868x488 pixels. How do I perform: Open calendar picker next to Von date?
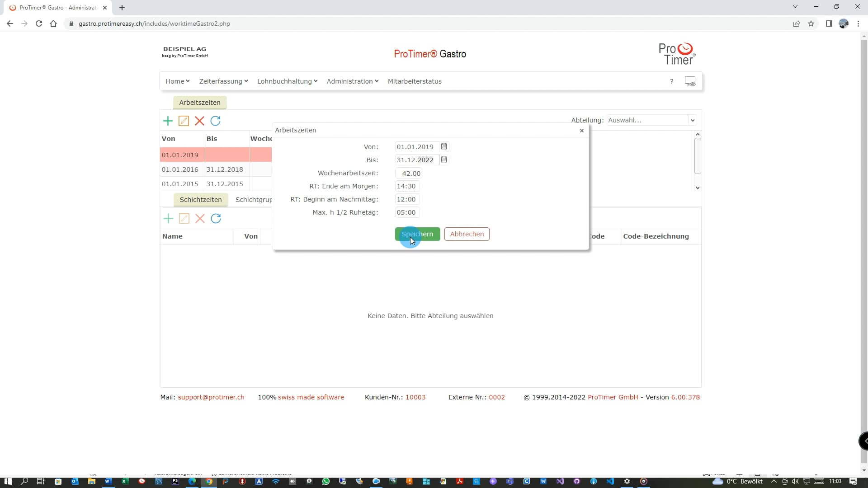pos(444,146)
